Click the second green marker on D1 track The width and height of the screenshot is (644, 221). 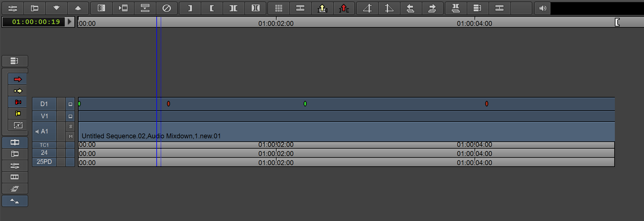pos(305,104)
